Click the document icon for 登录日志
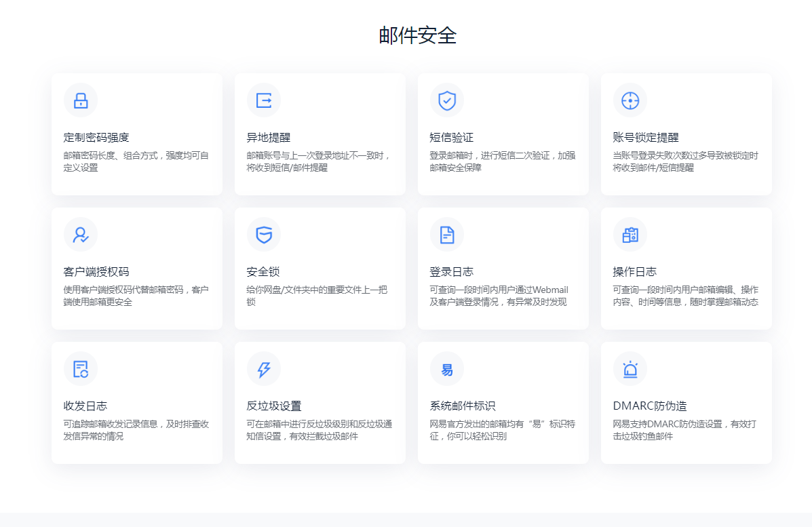 tap(447, 235)
